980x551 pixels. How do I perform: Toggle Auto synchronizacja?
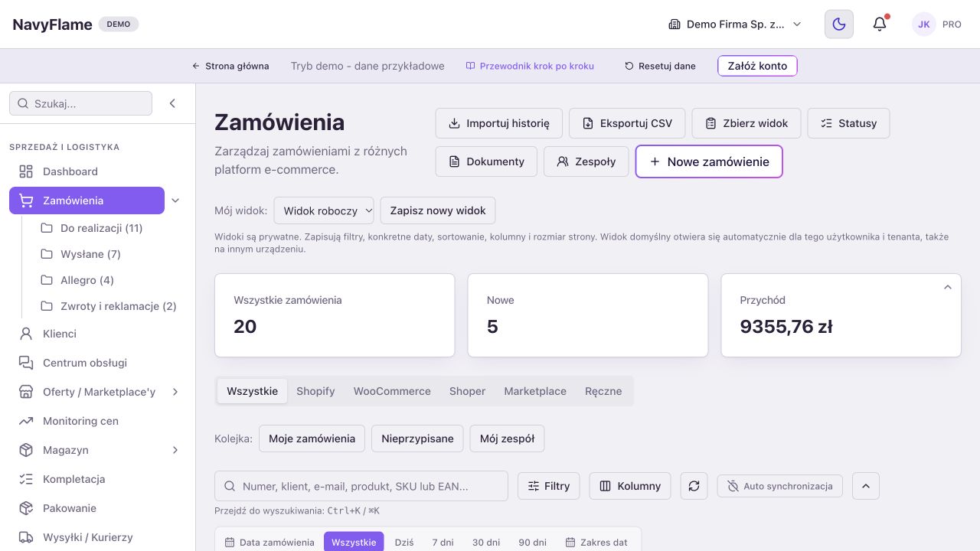(780, 486)
